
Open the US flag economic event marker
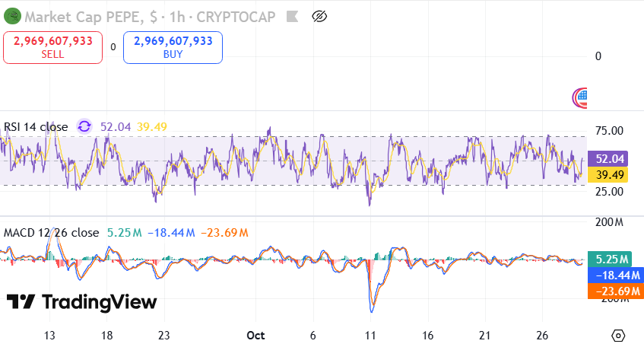[582, 96]
